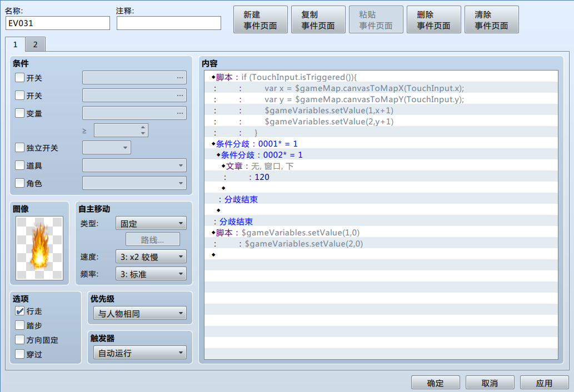Screen dimensions: 574x392
Task: Check the 方向固定 option
Action: [x=19, y=340]
